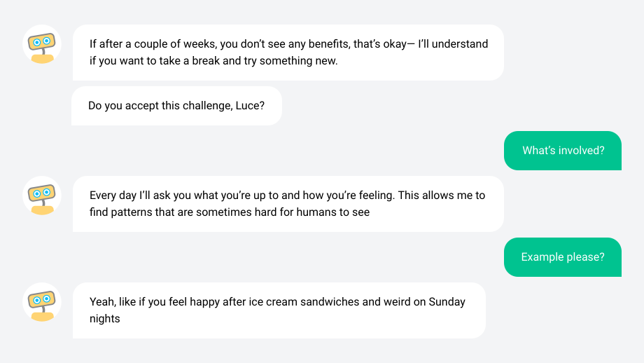Click the 'Do you accept this challenge, Luce?' message
This screenshot has width=644, height=363.
[176, 106]
